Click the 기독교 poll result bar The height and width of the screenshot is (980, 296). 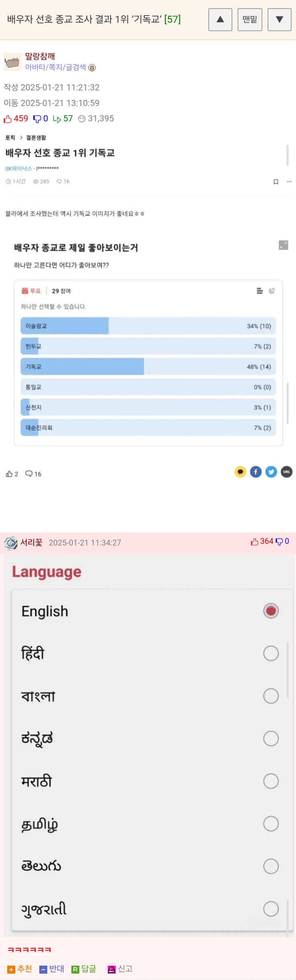(x=148, y=367)
